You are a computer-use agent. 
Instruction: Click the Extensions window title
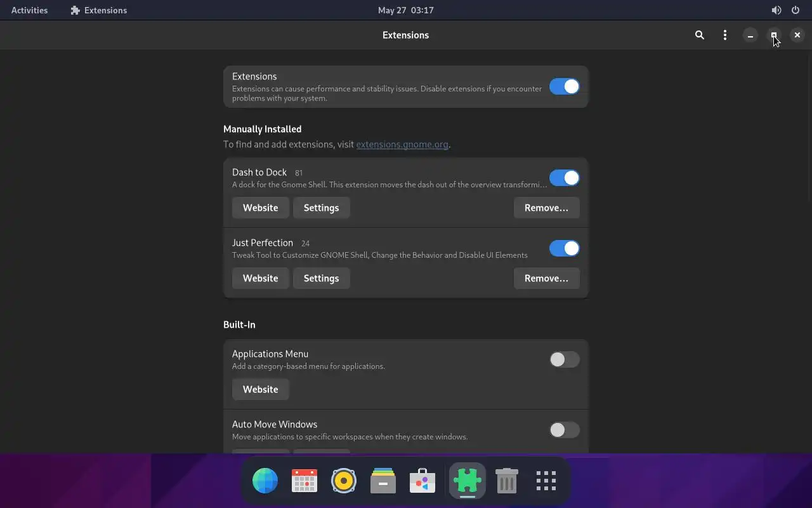[406, 35]
